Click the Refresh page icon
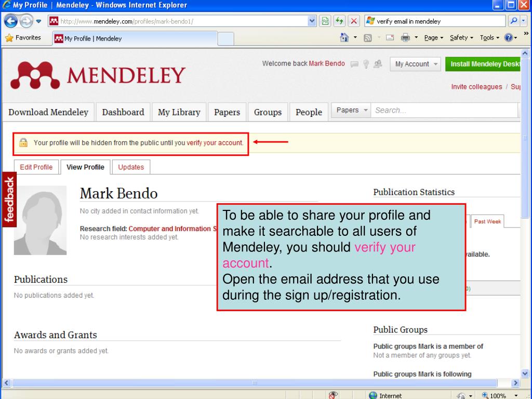Viewport: 532px width, 399px height. pos(339,21)
